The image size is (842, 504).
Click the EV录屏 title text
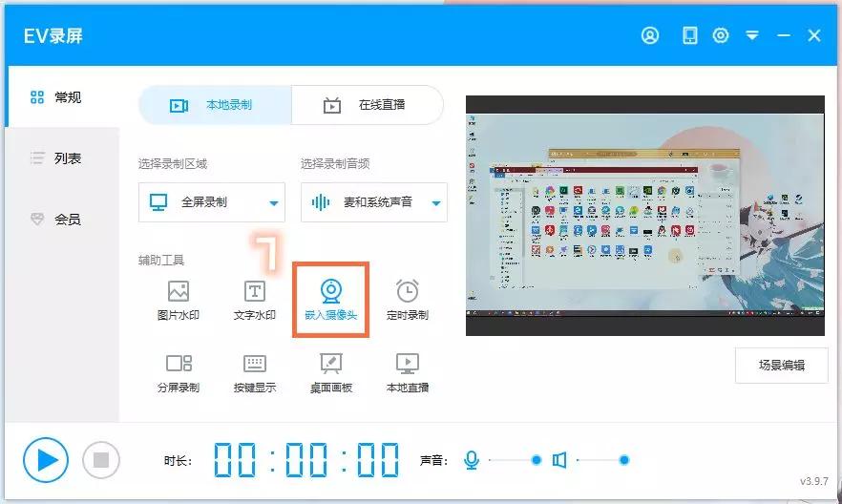[53, 36]
